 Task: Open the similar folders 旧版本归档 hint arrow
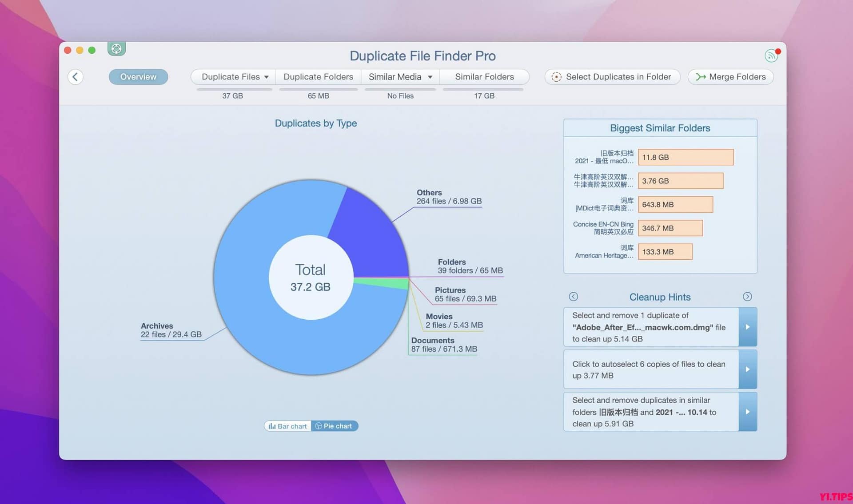coord(748,412)
